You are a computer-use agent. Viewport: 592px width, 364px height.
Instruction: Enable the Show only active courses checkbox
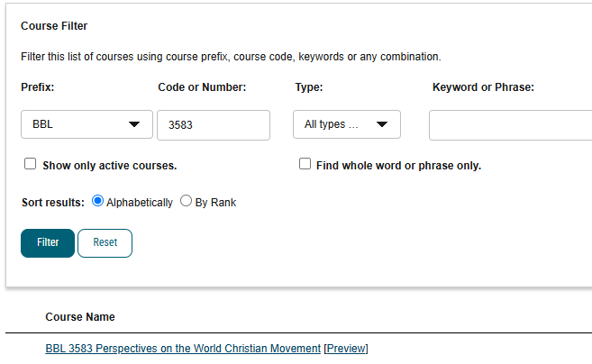tap(31, 164)
